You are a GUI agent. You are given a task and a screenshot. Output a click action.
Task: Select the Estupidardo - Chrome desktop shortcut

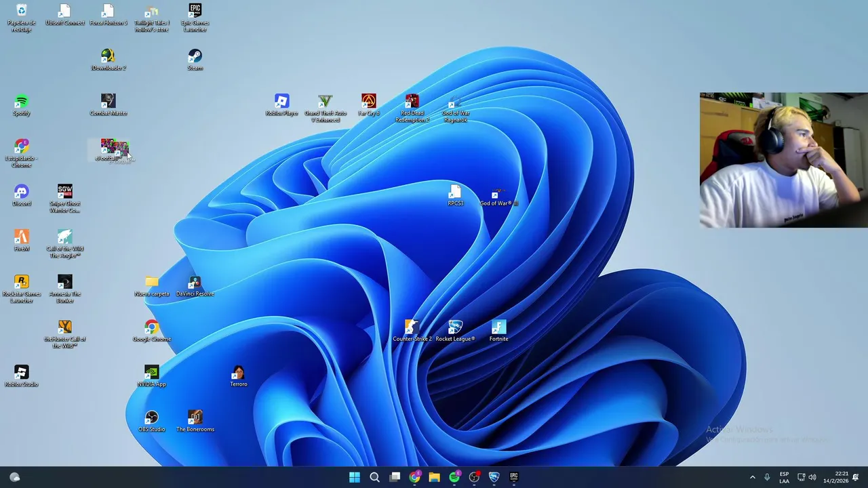[21, 153]
